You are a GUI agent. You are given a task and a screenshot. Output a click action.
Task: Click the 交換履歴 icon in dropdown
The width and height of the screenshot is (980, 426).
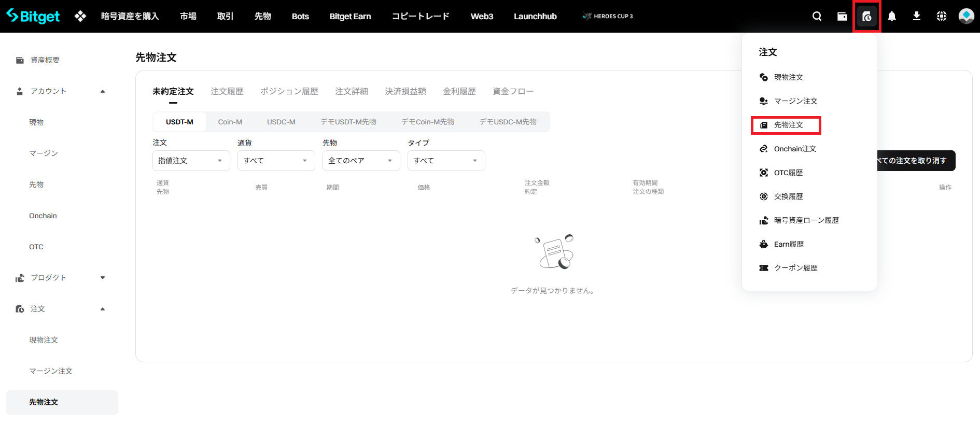[764, 196]
